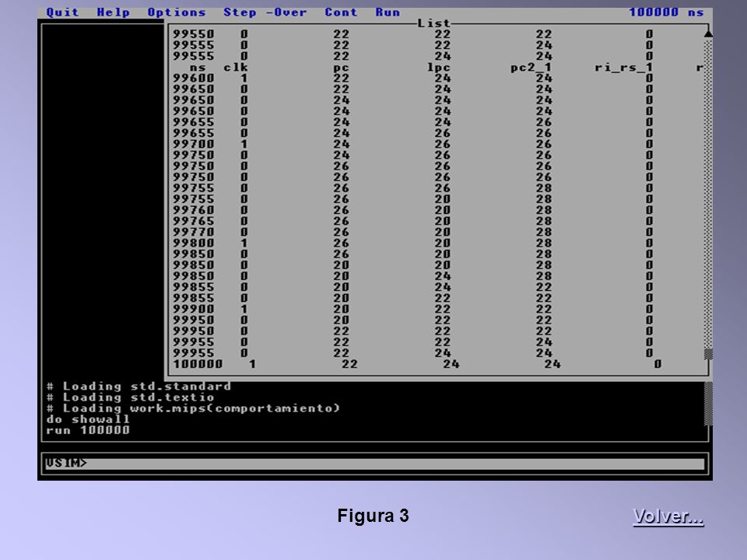Click the List window scrollbar thumb
The image size is (747, 560).
[x=708, y=353]
